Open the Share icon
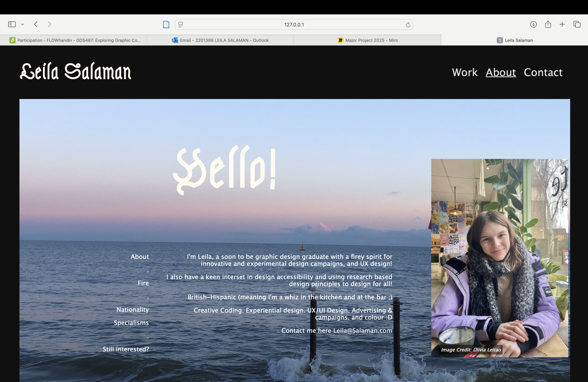The height and width of the screenshot is (382, 588). [x=548, y=24]
